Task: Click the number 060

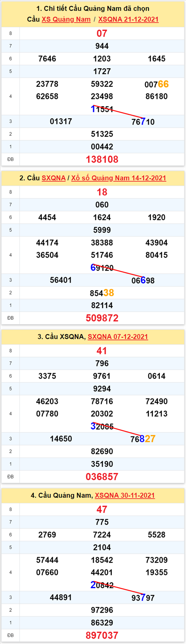Action: click(102, 205)
